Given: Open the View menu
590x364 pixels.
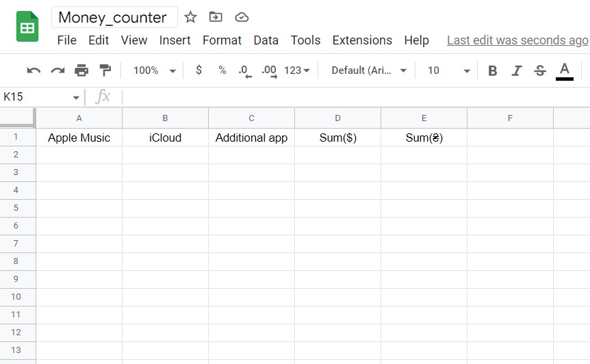Looking at the screenshot, I should pyautogui.click(x=134, y=40).
